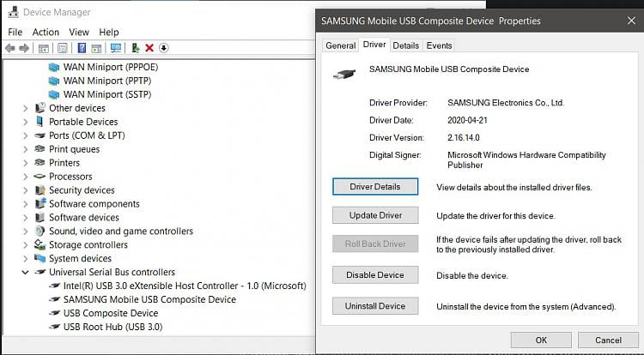The image size is (644, 355).
Task: Switch to the General tab
Action: (341, 45)
